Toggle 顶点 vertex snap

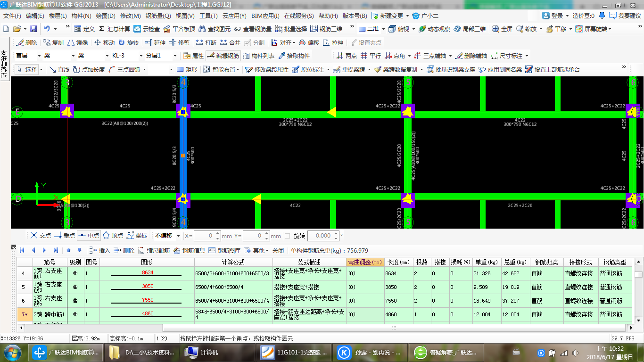coord(113,235)
